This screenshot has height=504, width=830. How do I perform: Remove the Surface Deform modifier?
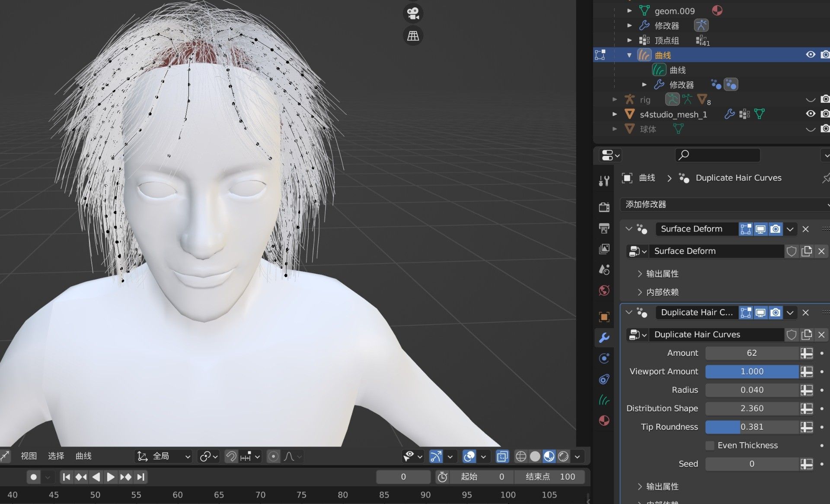[x=806, y=229]
